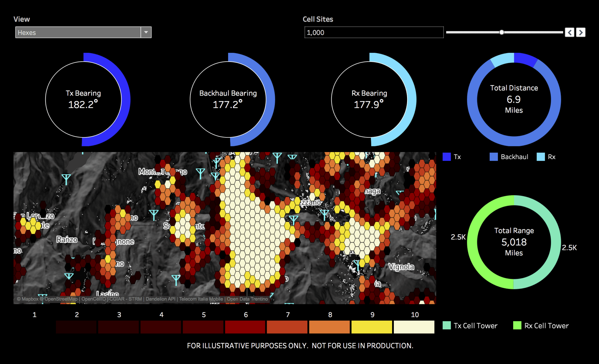Click inside the Cell Sites input field
Viewport: 599px width, 364px height.
(373, 32)
